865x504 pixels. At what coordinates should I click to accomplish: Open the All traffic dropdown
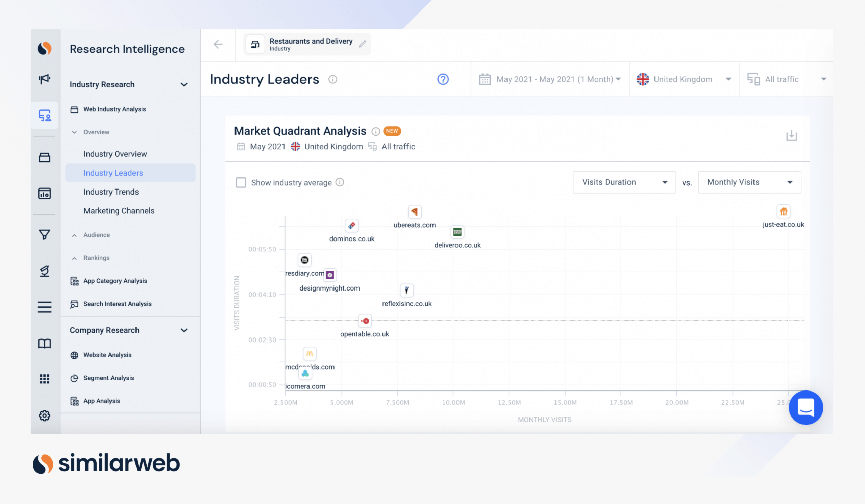[786, 79]
